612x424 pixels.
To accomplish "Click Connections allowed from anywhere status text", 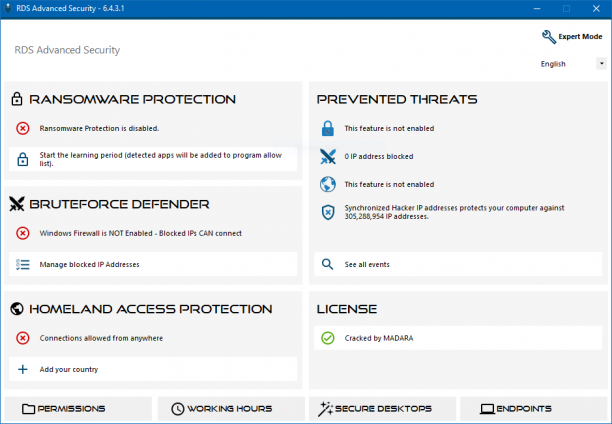I will 101,338.
